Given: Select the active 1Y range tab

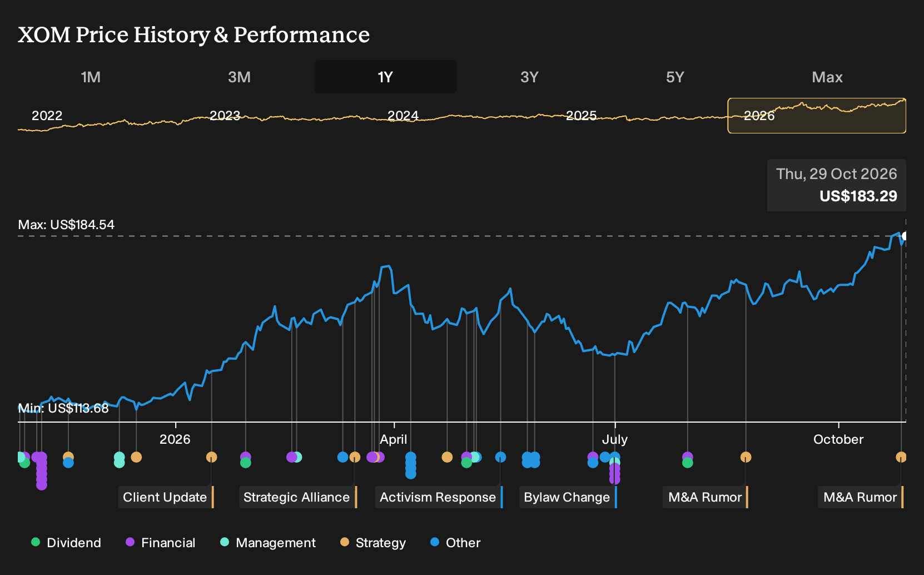Looking at the screenshot, I should click(x=386, y=77).
